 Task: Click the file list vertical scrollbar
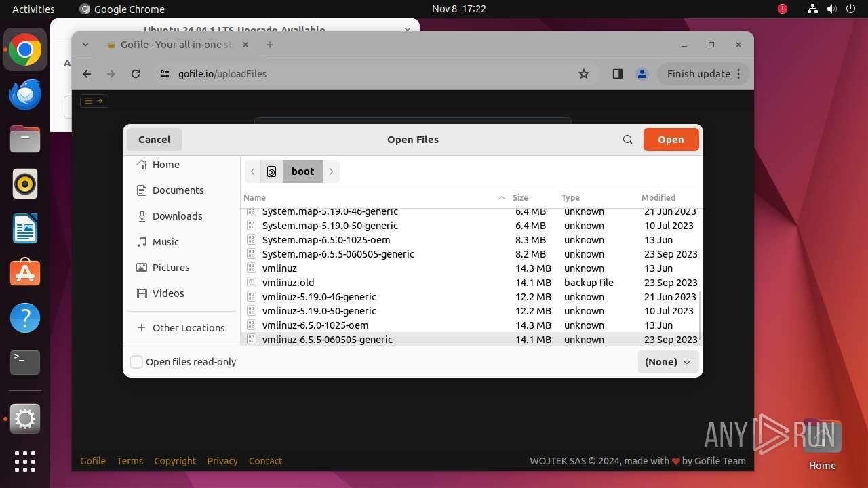coord(701,317)
